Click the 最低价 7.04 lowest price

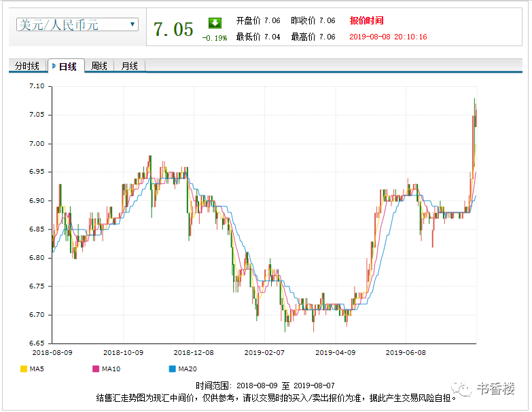(x=258, y=37)
